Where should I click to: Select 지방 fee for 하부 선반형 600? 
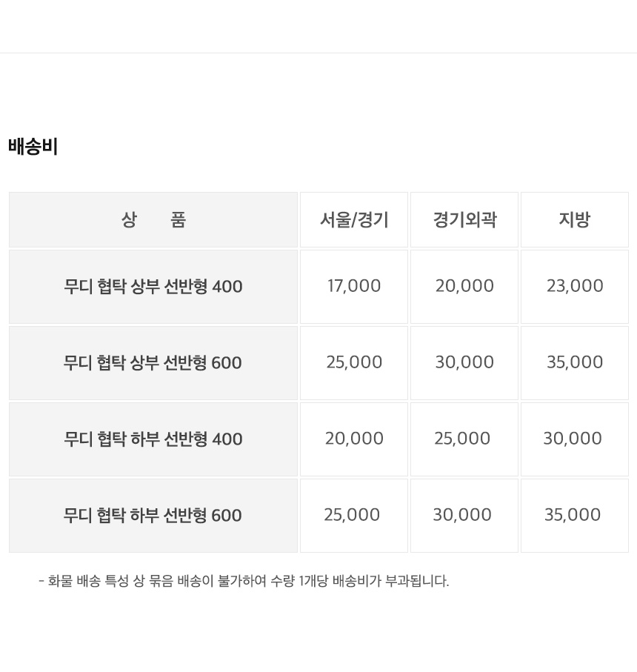[573, 515]
